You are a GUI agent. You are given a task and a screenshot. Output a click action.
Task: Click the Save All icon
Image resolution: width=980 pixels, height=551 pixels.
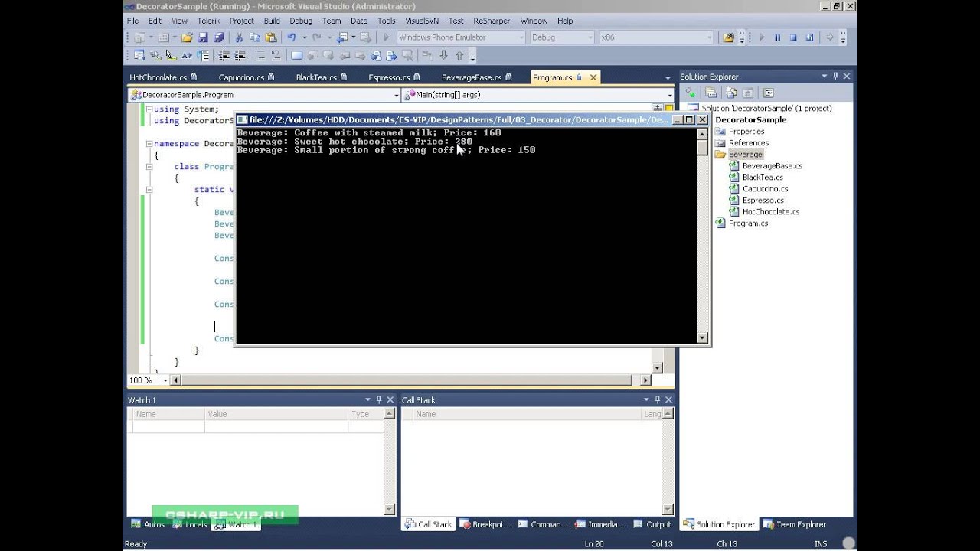point(219,37)
